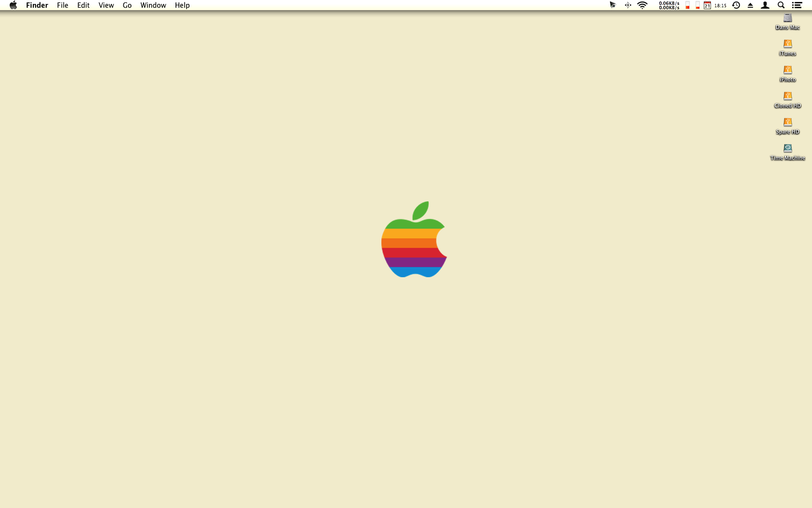This screenshot has width=812, height=508.
Task: Open the File menu
Action: 62,5
